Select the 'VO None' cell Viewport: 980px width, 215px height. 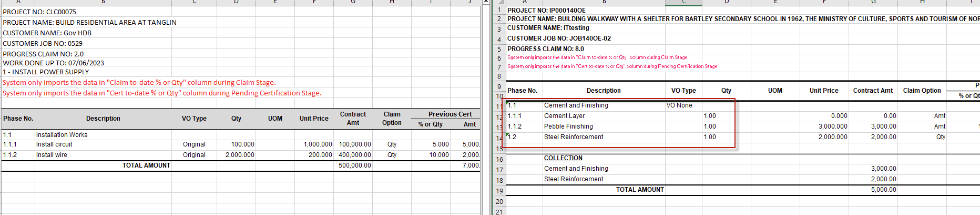(679, 105)
